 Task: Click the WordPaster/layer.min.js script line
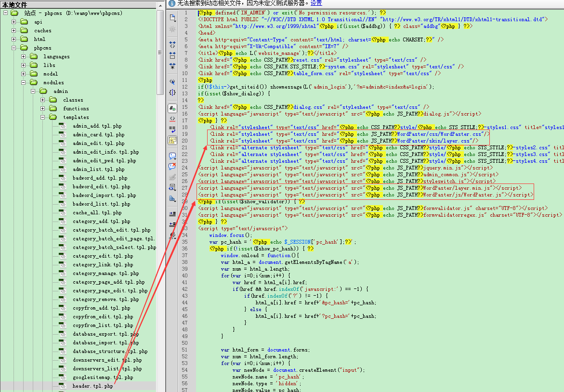point(360,188)
